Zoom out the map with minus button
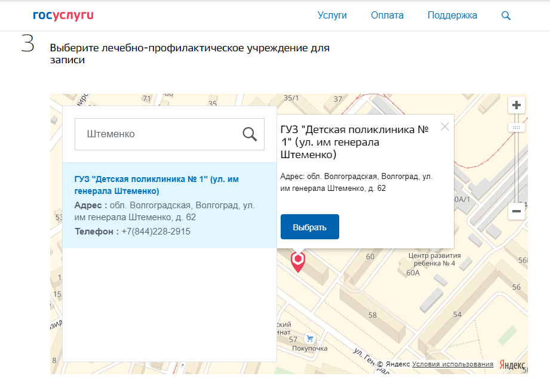This screenshot has height=392, width=550. tap(517, 211)
